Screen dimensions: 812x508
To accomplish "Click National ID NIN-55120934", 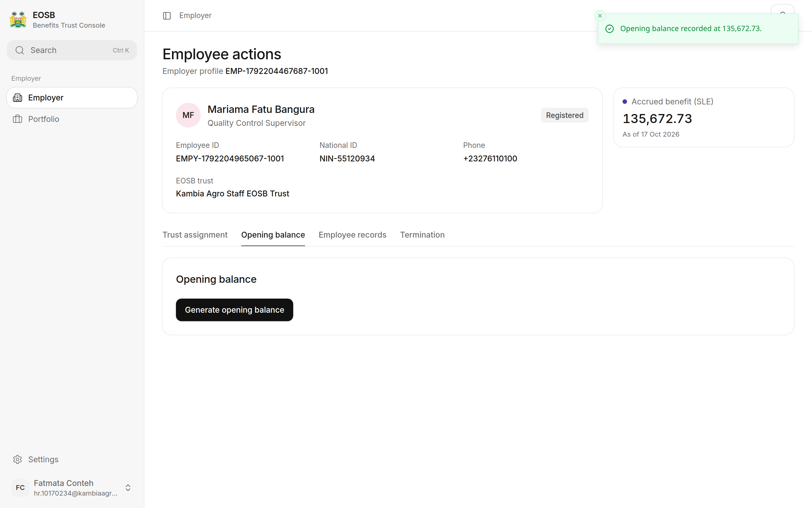I will pyautogui.click(x=347, y=159).
